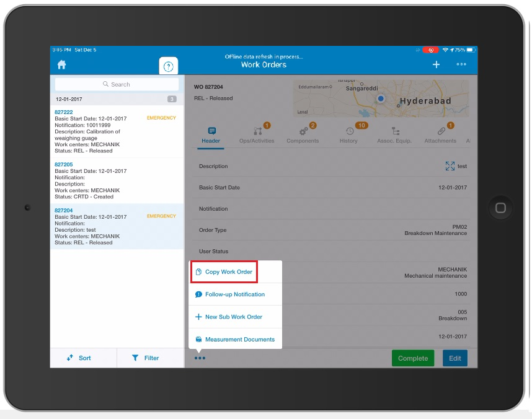Viewport: 532px width, 419px height.
Task: Click the Search input field
Action: 117,84
